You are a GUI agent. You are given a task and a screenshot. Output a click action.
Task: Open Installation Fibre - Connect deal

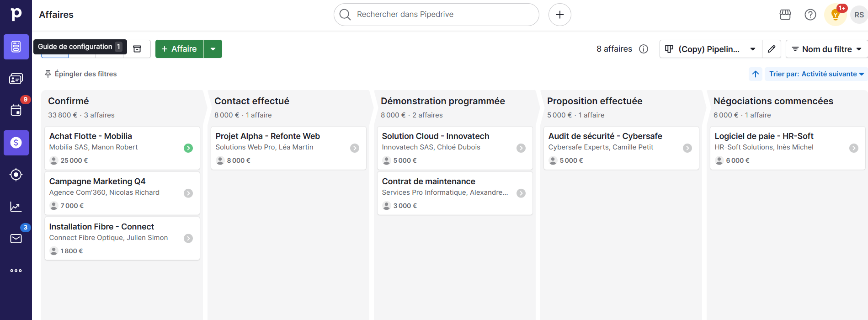101,227
